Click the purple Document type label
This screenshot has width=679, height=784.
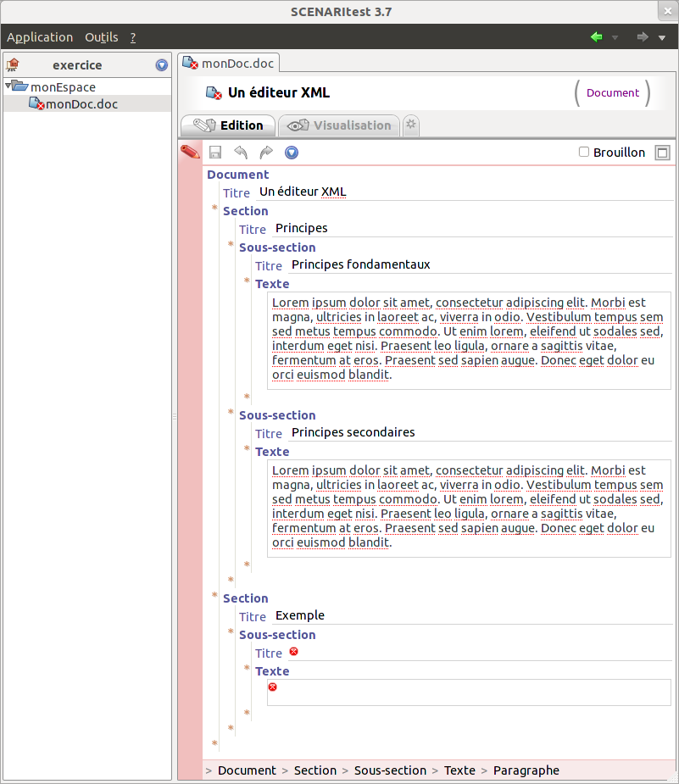click(613, 93)
